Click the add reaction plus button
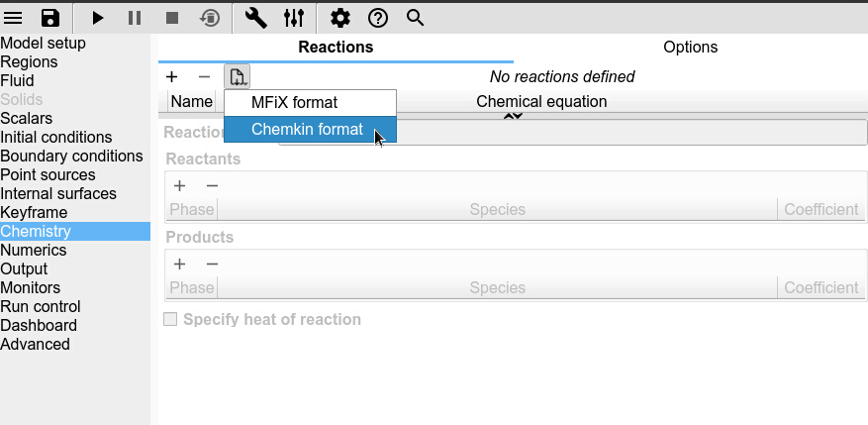This screenshot has height=425, width=868. (x=172, y=76)
